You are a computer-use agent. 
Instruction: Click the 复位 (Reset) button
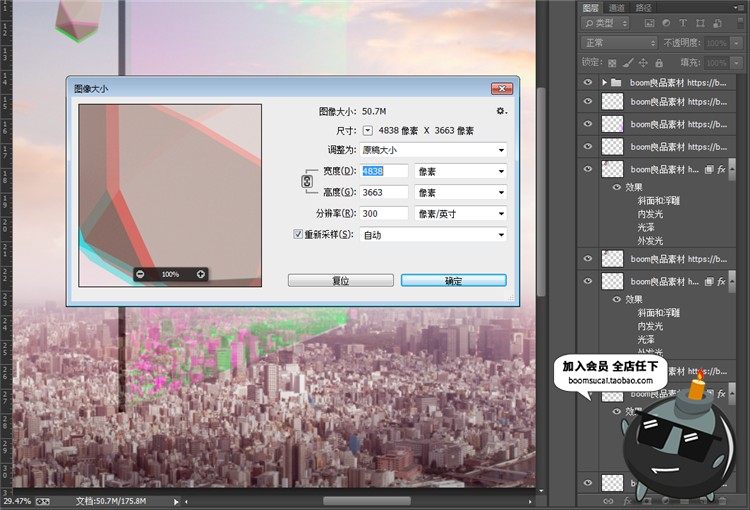(340, 281)
